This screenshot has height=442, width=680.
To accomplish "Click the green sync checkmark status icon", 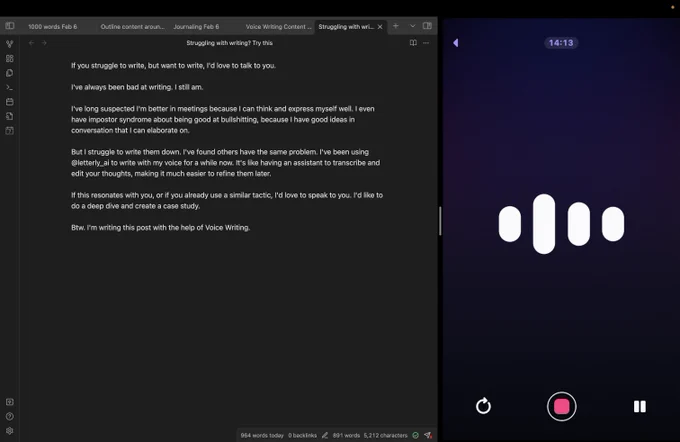I will tap(415, 435).
